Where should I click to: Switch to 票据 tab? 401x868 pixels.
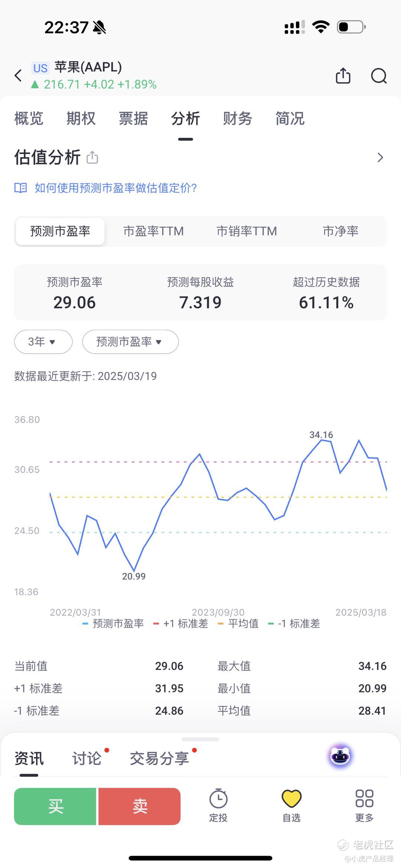click(133, 119)
